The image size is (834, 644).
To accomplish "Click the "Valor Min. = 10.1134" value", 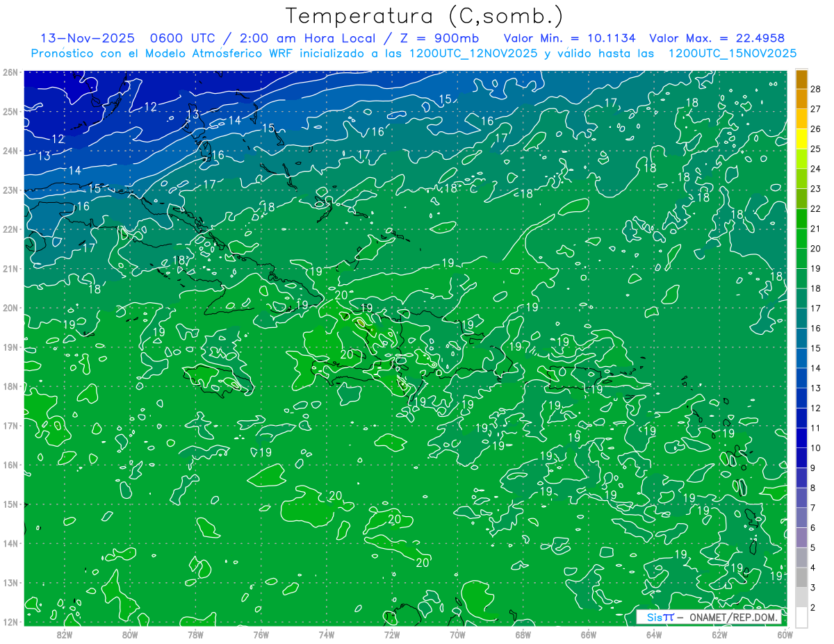I will [570, 38].
